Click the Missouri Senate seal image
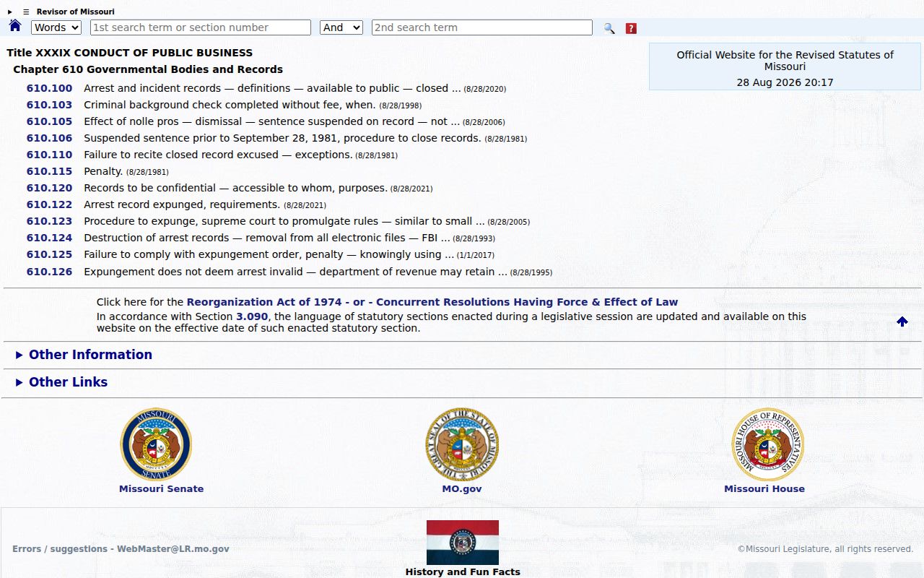924x578 pixels. [x=156, y=444]
